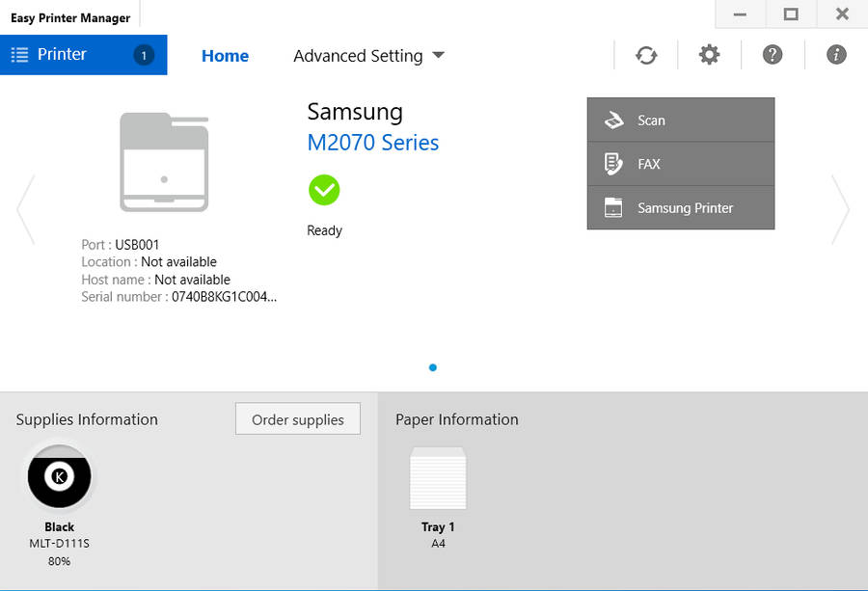Click the black toner cartridge icon

pyautogui.click(x=60, y=476)
